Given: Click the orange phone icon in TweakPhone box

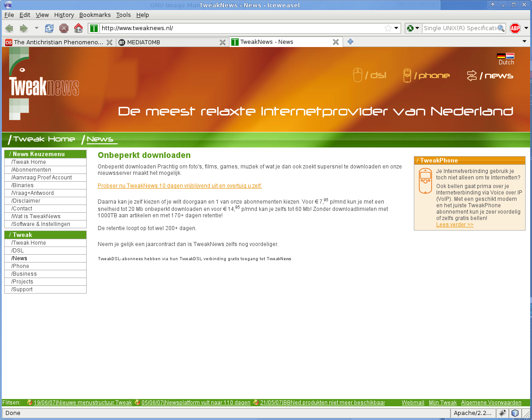Looking at the screenshot, I should (x=425, y=181).
